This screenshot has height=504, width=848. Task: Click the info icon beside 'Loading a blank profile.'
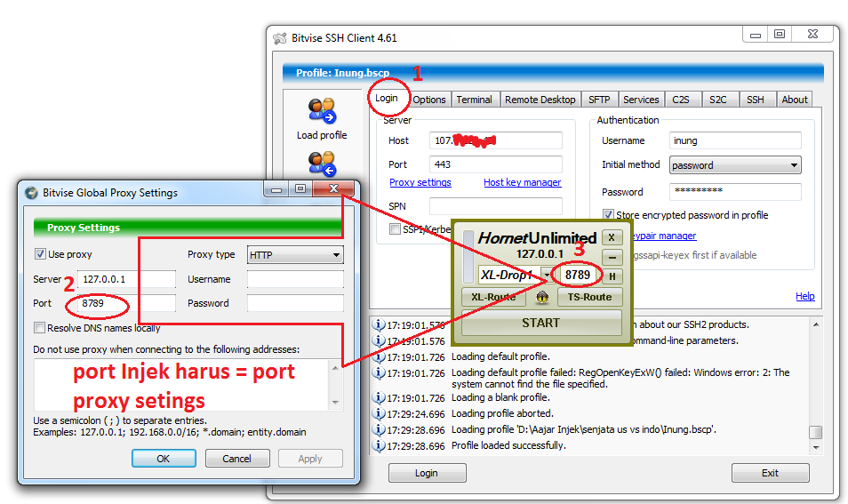(379, 397)
